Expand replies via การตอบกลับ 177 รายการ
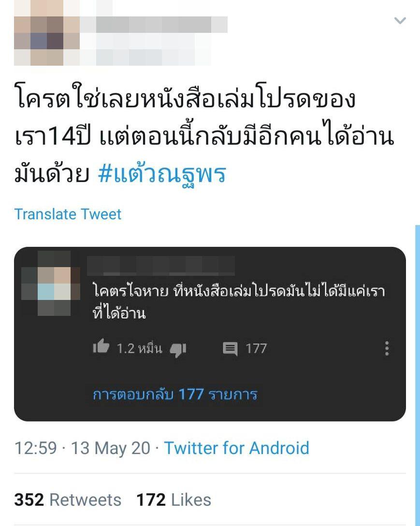 pos(175,395)
